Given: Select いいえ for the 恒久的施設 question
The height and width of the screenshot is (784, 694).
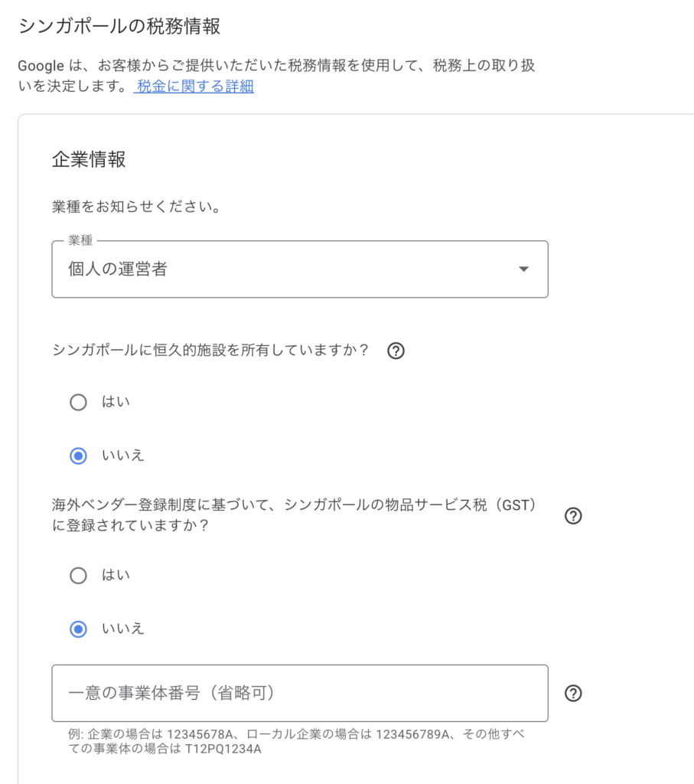Looking at the screenshot, I should click(78, 456).
